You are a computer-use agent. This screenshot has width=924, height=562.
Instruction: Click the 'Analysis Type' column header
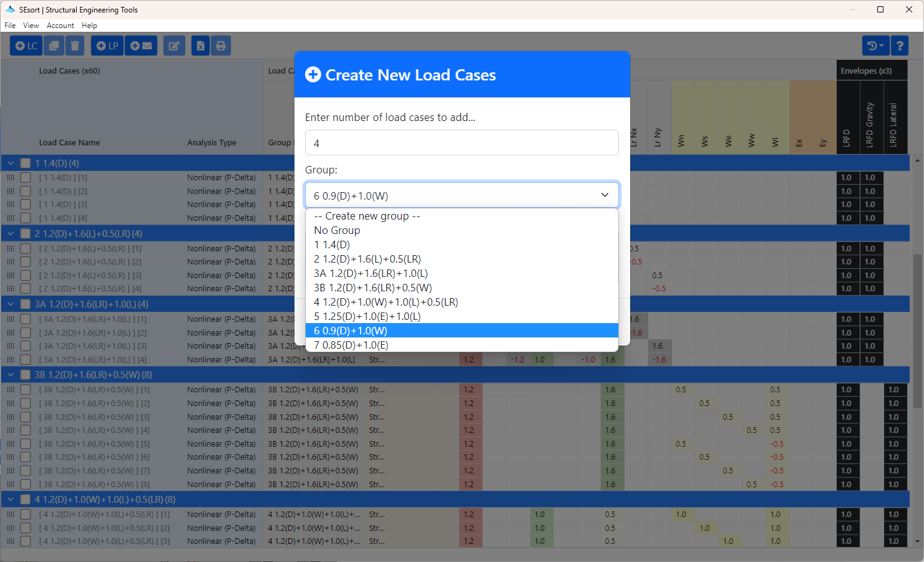pos(212,142)
